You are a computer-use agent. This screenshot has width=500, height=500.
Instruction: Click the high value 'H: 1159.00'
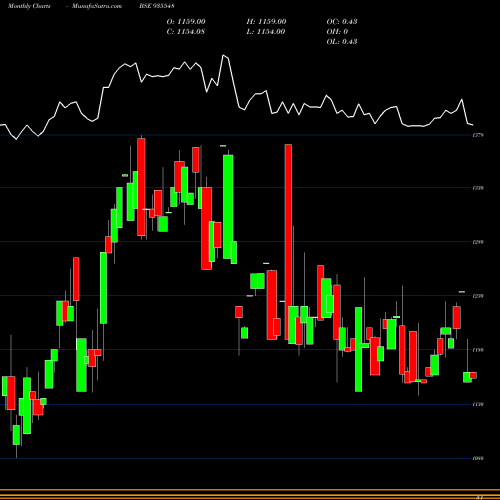pyautogui.click(x=266, y=22)
